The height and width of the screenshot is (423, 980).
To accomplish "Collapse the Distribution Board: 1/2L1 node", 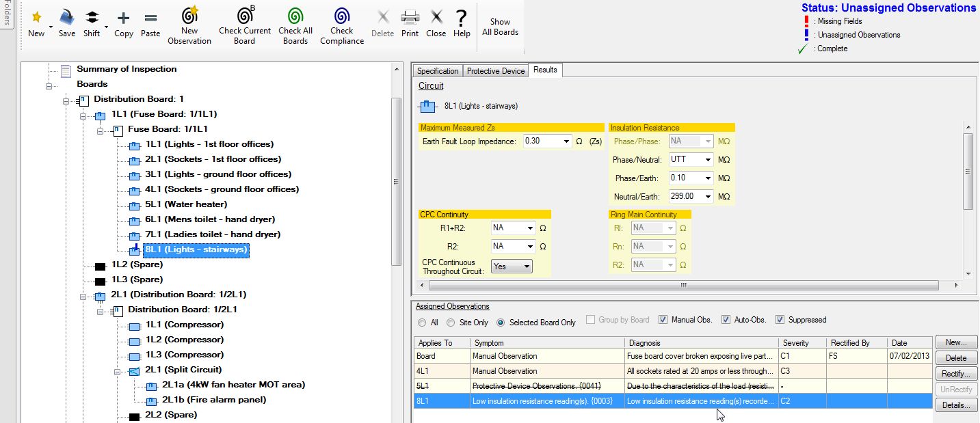I will 101,312.
